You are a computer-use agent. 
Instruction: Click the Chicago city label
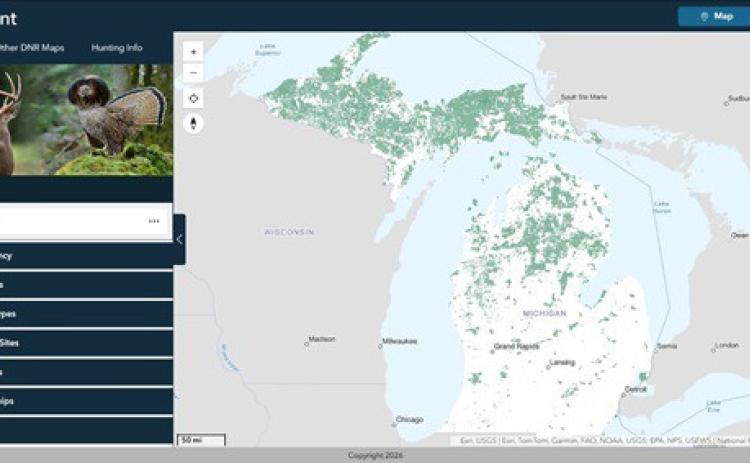pos(409,419)
